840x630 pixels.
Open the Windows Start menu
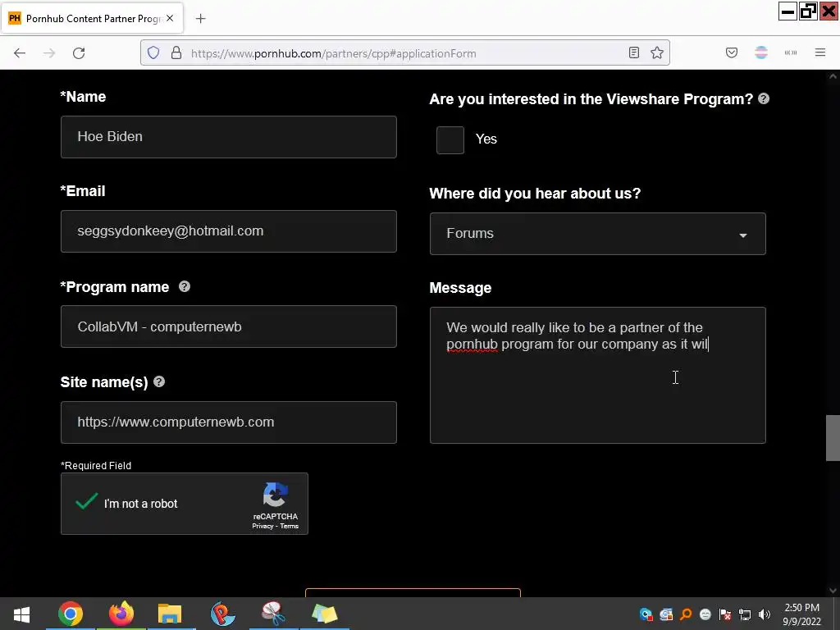[21, 614]
